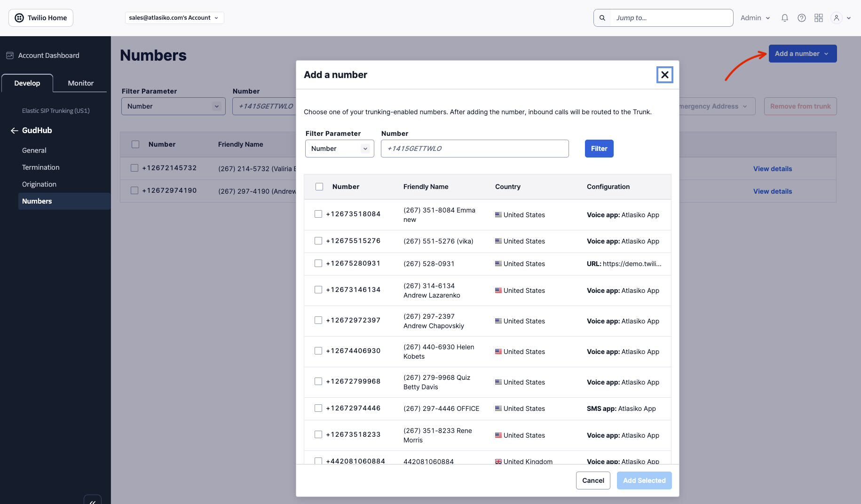Click the Country column header

tap(508, 187)
